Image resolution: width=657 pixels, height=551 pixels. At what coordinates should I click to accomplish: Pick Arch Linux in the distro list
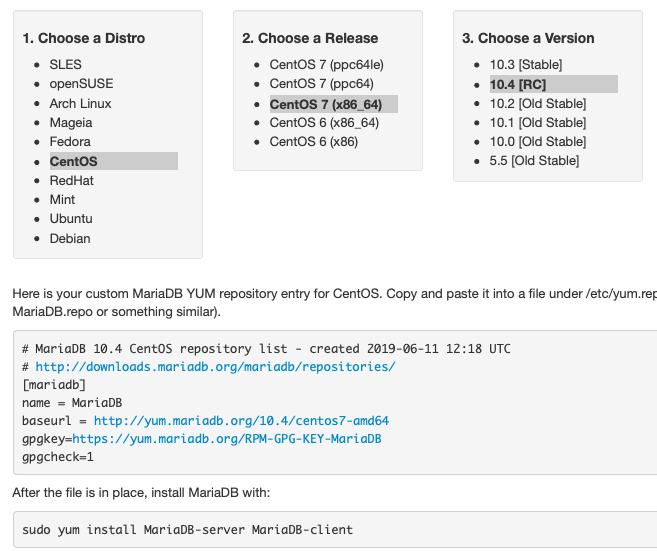click(80, 103)
